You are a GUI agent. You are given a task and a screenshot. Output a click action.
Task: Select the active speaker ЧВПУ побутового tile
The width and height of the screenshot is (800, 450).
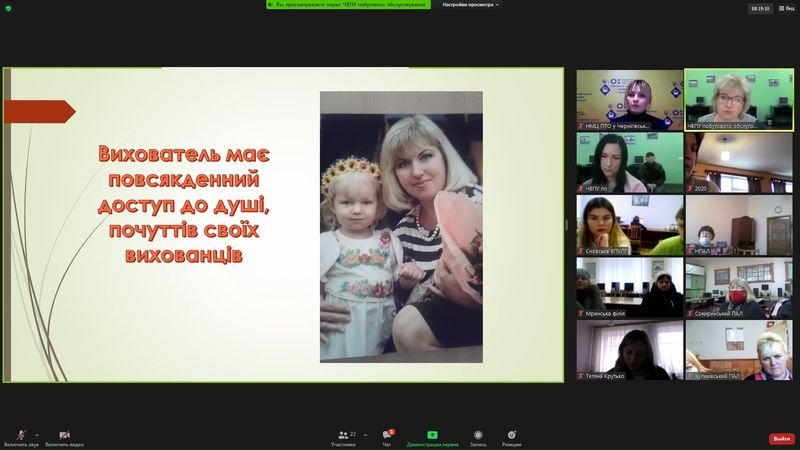739,100
